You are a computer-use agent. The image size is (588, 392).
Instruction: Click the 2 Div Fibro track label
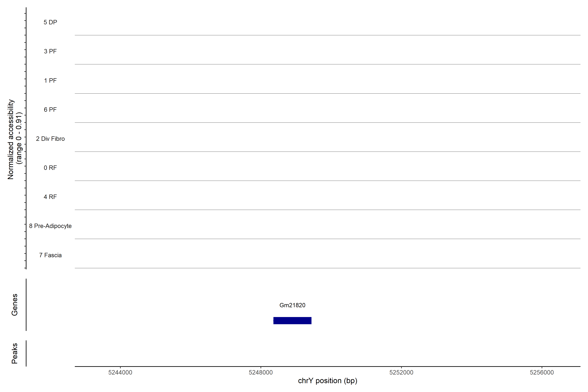[x=50, y=139]
